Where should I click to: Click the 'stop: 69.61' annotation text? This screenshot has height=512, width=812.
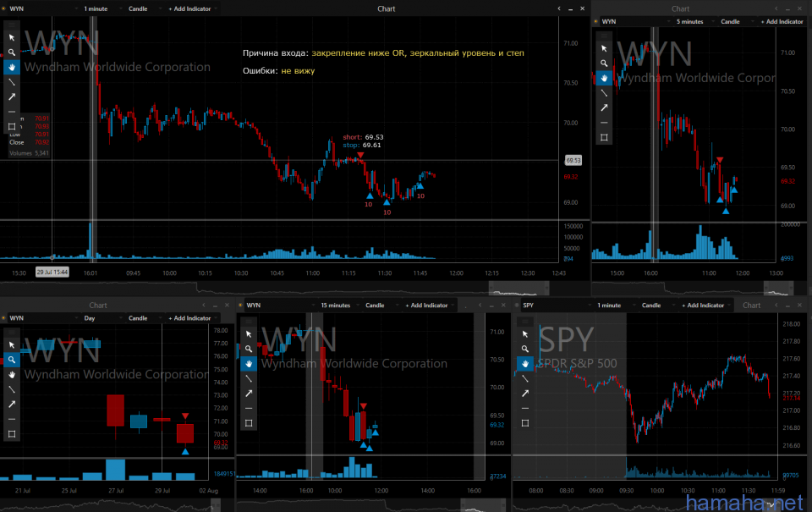pyautogui.click(x=362, y=145)
